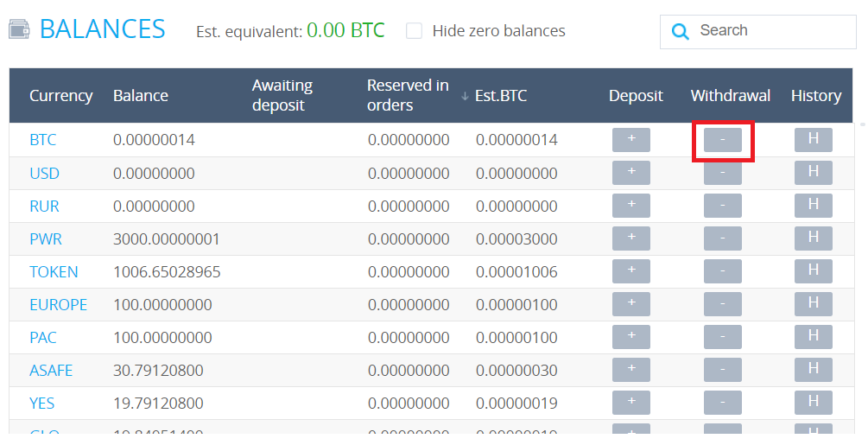Image resolution: width=868 pixels, height=445 pixels.
Task: Open history for the USD row
Action: point(813,173)
